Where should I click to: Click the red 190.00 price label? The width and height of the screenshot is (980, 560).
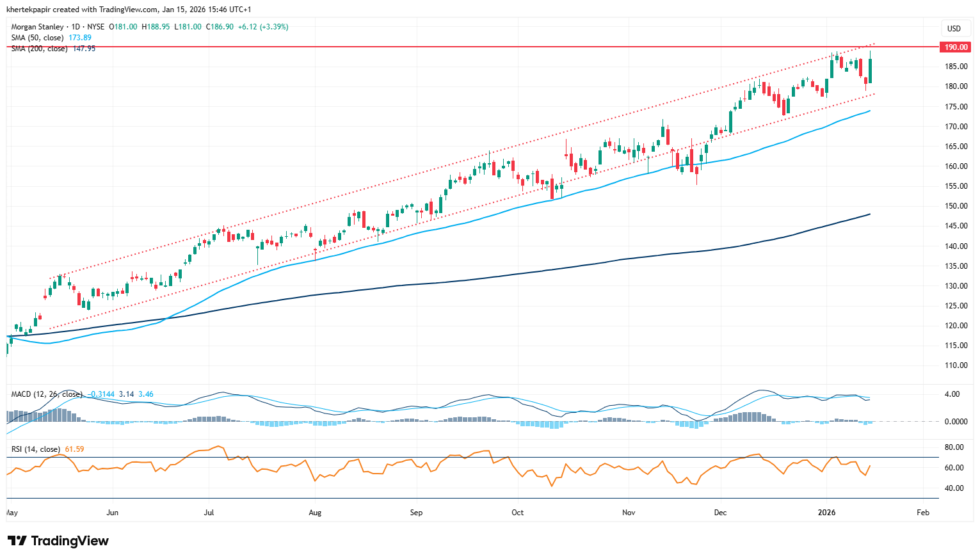pos(956,47)
